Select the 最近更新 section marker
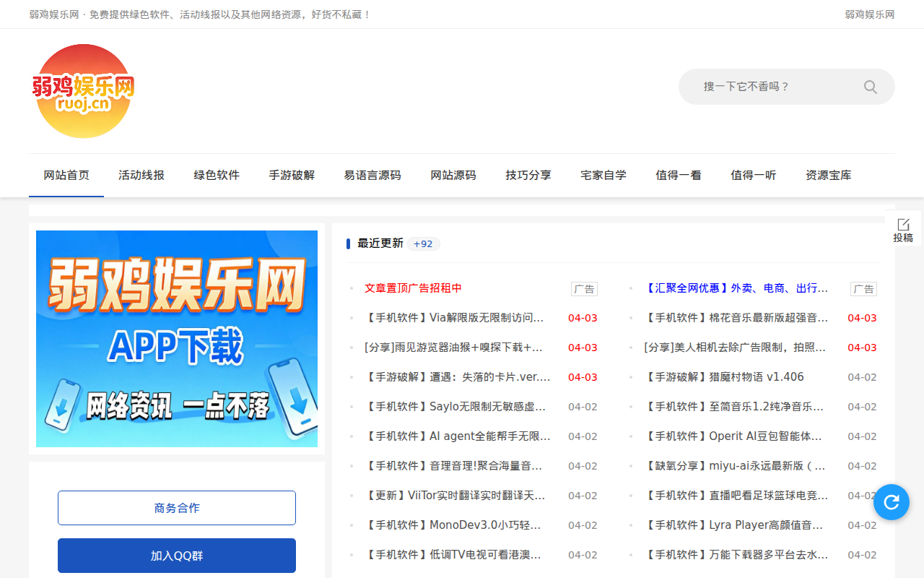The width and height of the screenshot is (924, 578). pos(380,243)
